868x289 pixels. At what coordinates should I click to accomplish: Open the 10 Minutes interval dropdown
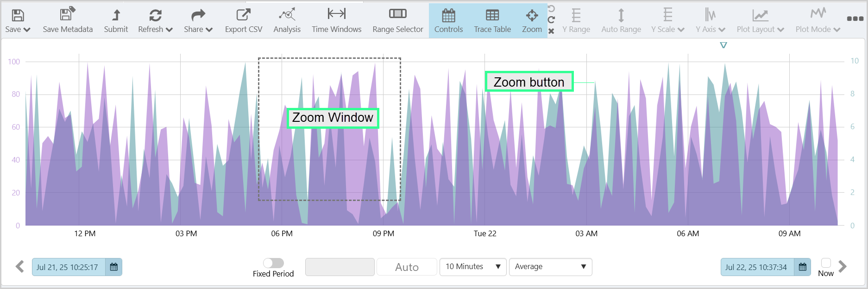[473, 267]
